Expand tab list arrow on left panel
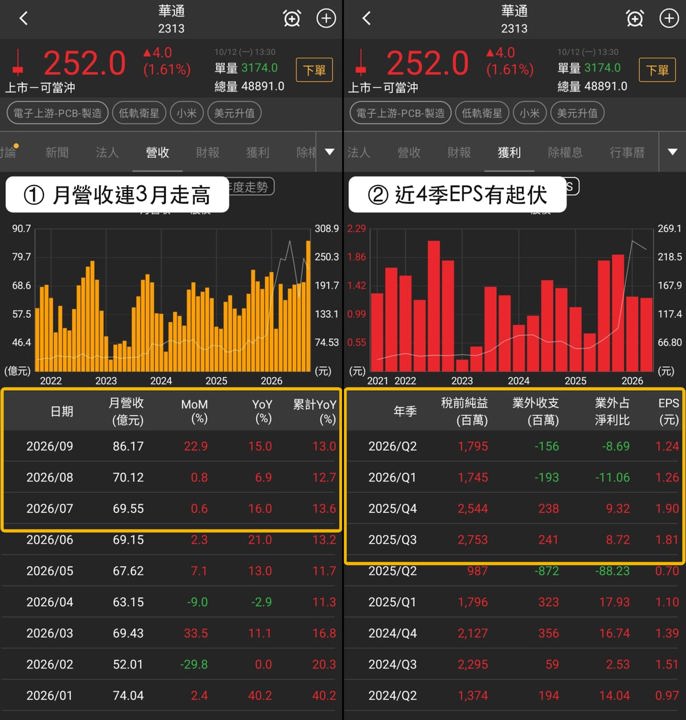This screenshot has width=686, height=720. point(329,152)
